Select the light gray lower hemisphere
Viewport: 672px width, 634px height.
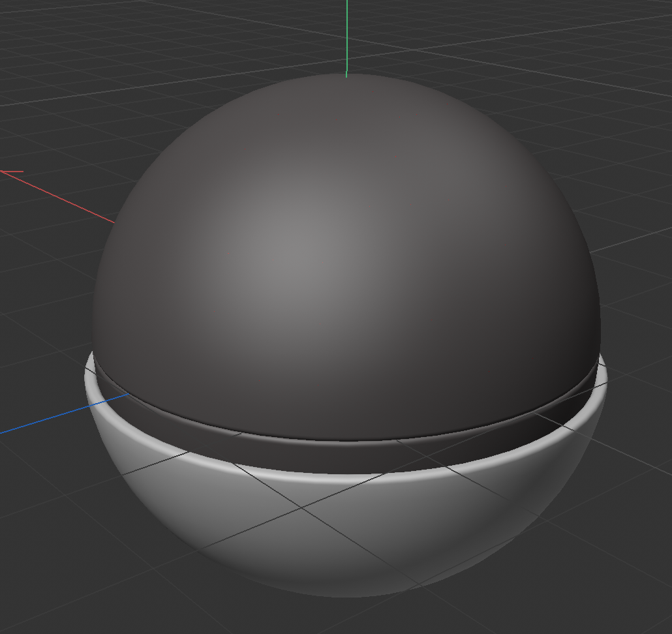(345, 531)
